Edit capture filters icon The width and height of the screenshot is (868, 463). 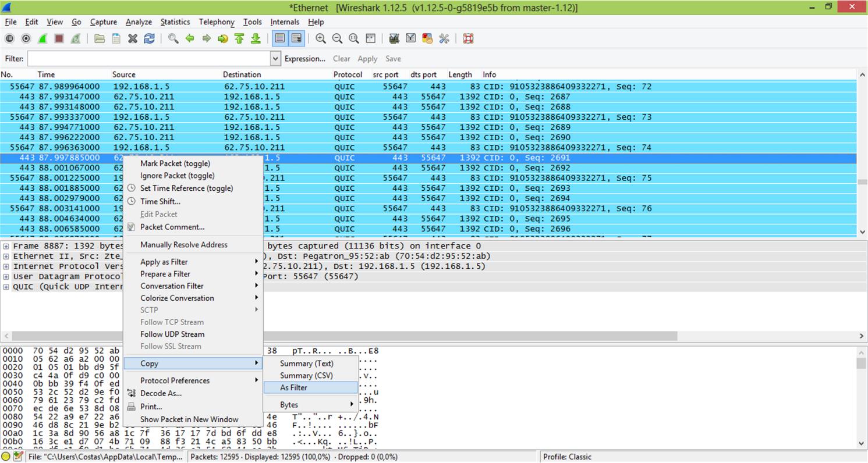click(394, 38)
